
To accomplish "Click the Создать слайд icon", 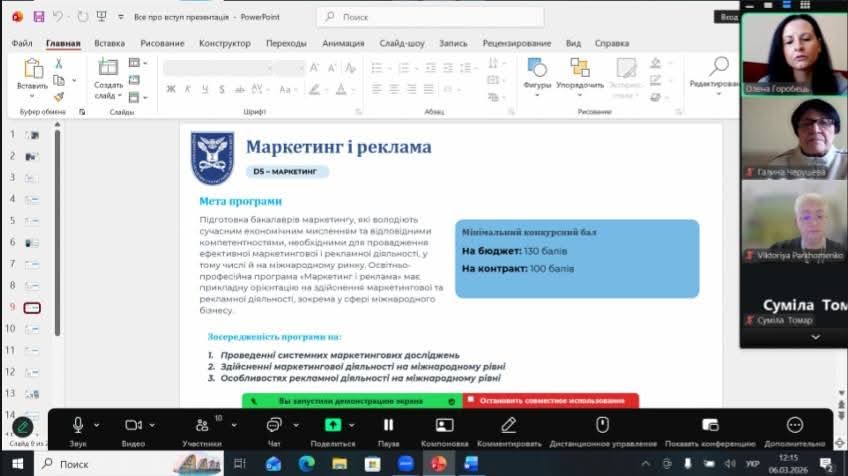I will pyautogui.click(x=107, y=68).
